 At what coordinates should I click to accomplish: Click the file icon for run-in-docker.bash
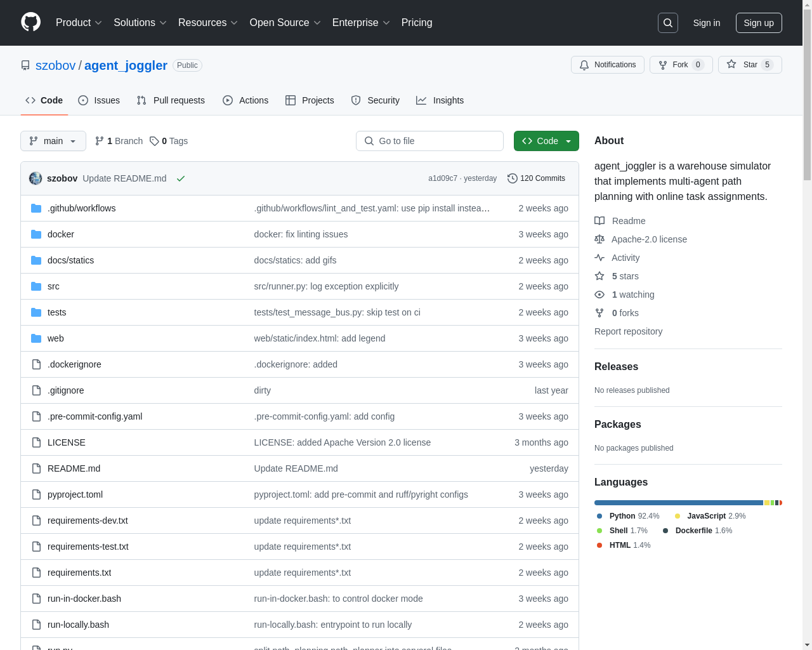click(x=36, y=599)
